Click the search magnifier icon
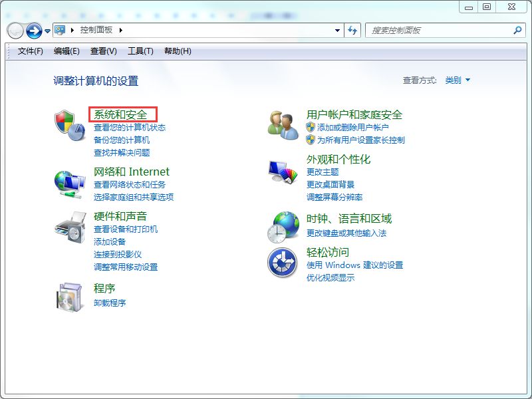Screen dimensions: 532x399 coord(517,31)
